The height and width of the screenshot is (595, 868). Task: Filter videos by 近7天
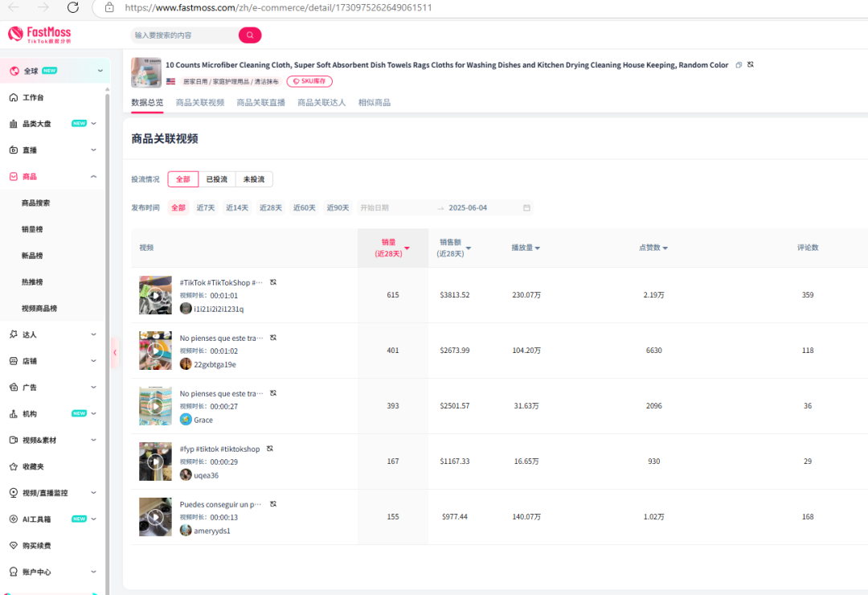click(206, 207)
